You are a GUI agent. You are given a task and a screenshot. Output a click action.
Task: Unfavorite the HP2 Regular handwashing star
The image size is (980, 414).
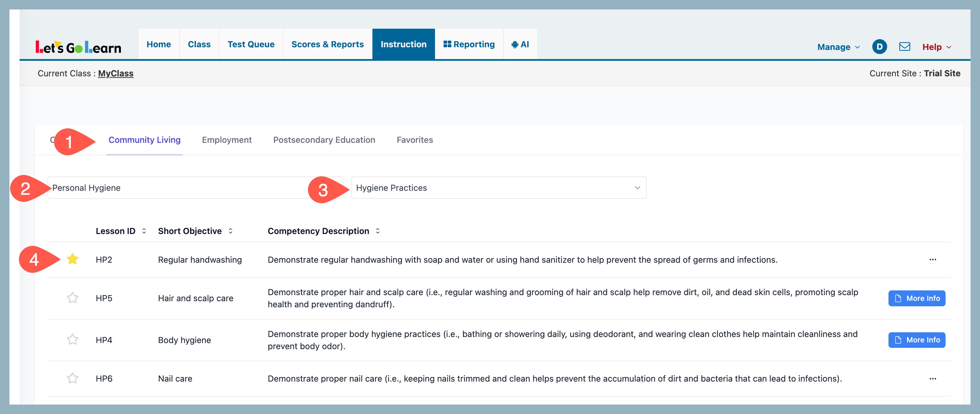(x=72, y=260)
